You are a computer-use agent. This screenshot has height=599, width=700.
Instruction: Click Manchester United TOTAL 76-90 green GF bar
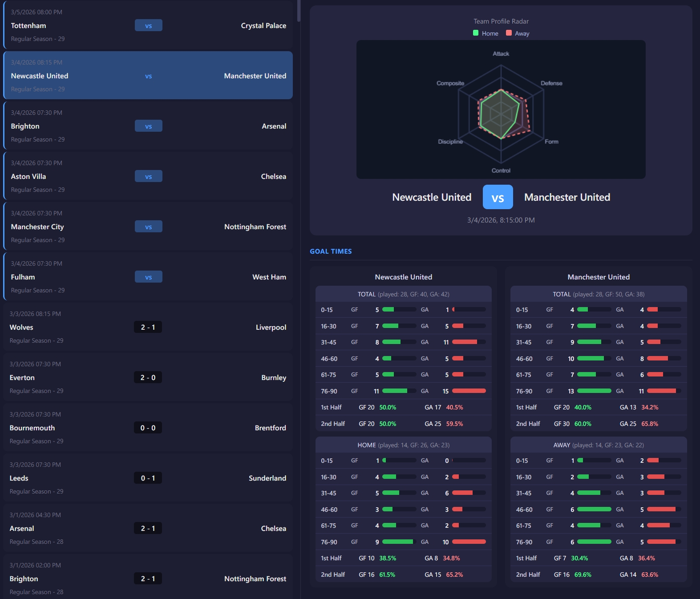tap(594, 391)
